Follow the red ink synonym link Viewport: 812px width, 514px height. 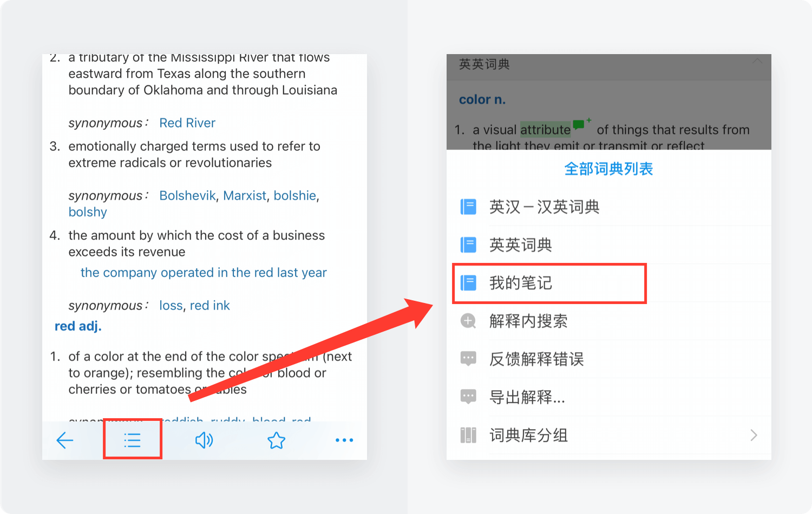210,306
